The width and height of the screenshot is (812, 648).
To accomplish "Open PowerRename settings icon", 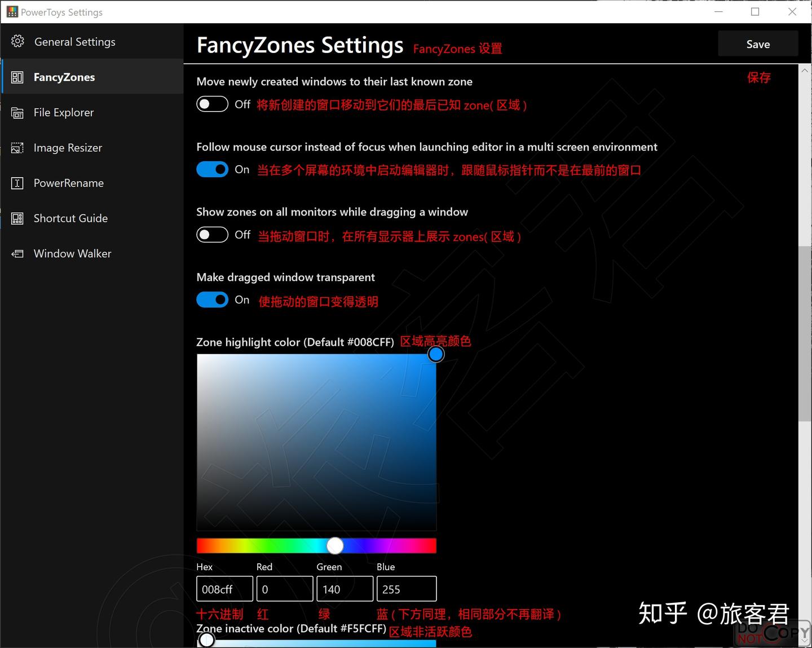I will 17,183.
